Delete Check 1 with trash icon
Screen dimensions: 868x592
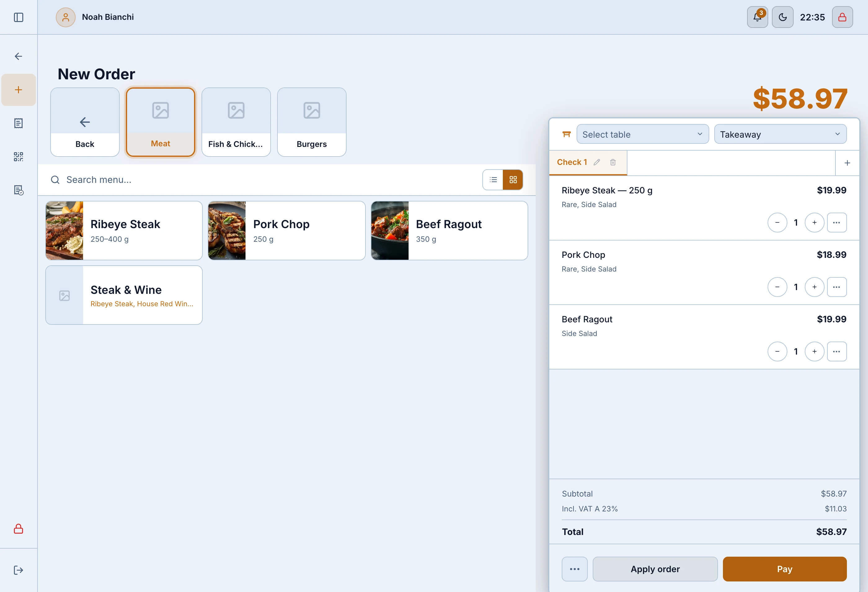tap(613, 162)
